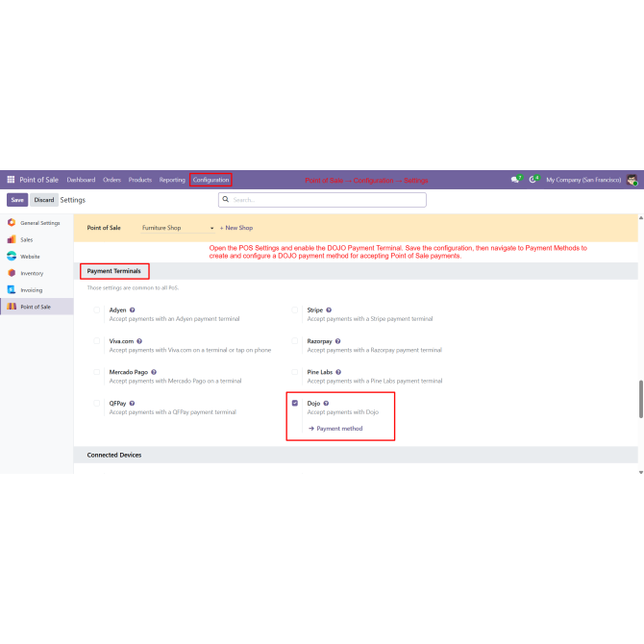Enable the Stripe payment terminal checkbox
644x644 pixels.
tap(295, 310)
